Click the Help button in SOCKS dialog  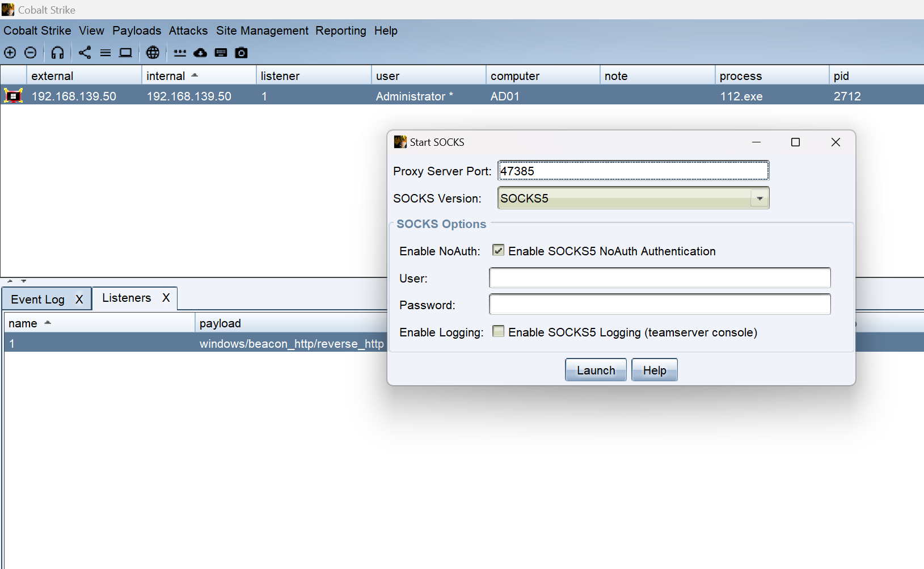(x=654, y=370)
